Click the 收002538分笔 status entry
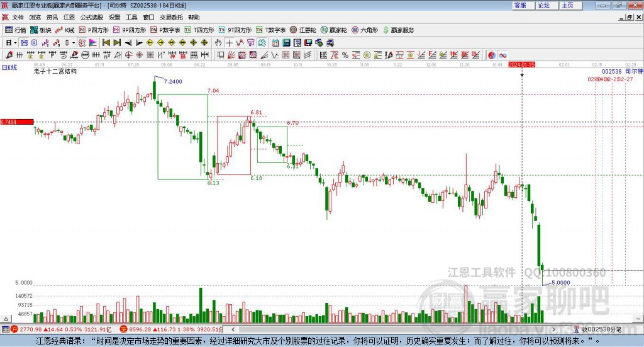This screenshot has width=644, height=347. (x=597, y=329)
